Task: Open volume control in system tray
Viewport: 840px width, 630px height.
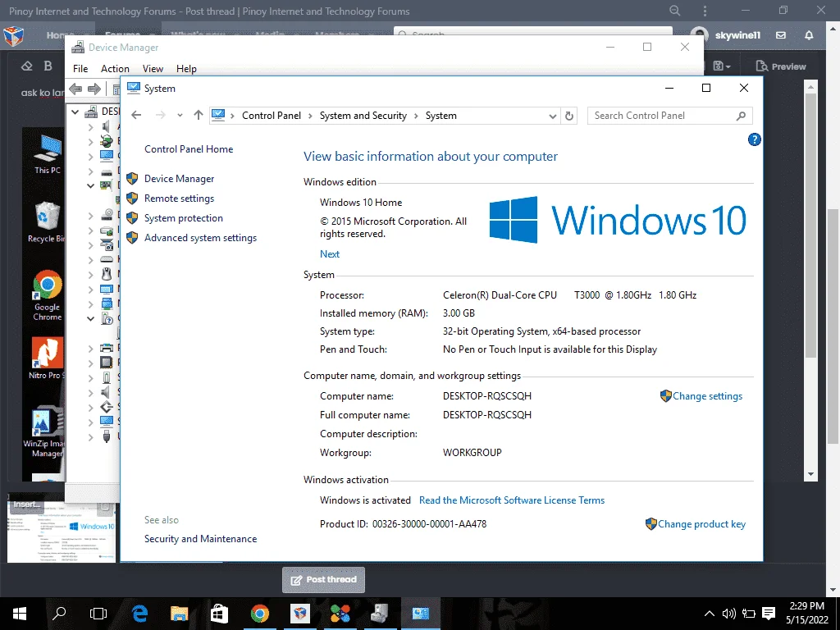Action: [728, 614]
